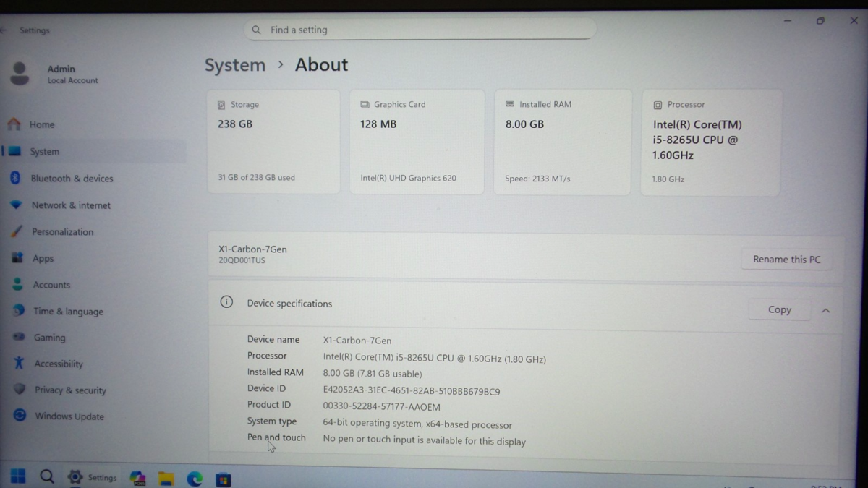Click the Rename this PC button

786,260
